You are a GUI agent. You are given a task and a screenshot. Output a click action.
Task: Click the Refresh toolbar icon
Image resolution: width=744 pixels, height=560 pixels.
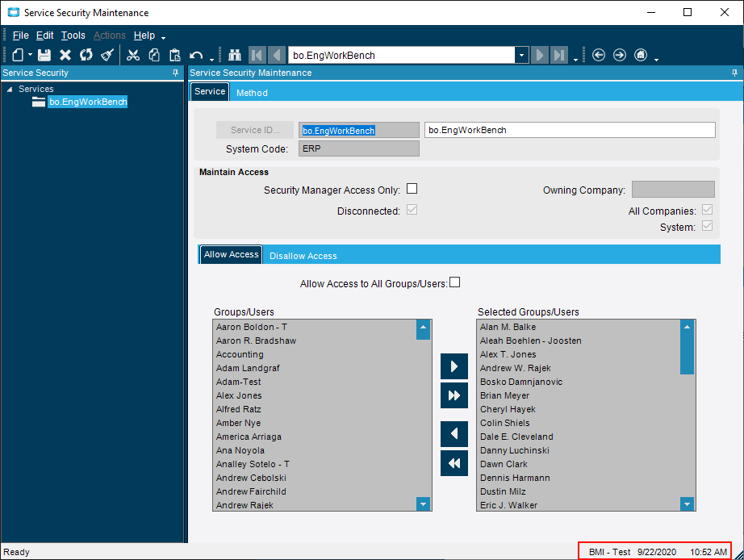[86, 55]
